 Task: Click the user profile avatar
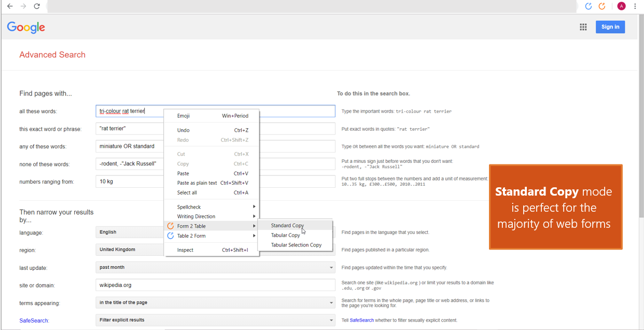621,6
